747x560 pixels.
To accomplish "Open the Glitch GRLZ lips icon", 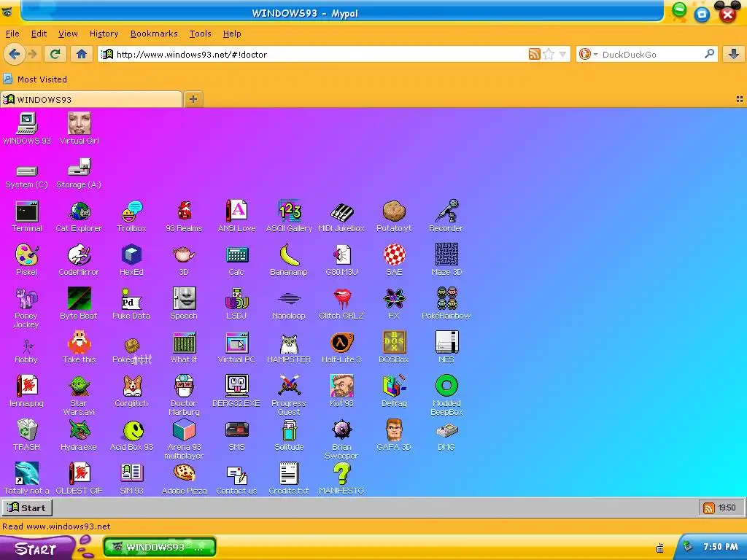I will [x=341, y=304].
